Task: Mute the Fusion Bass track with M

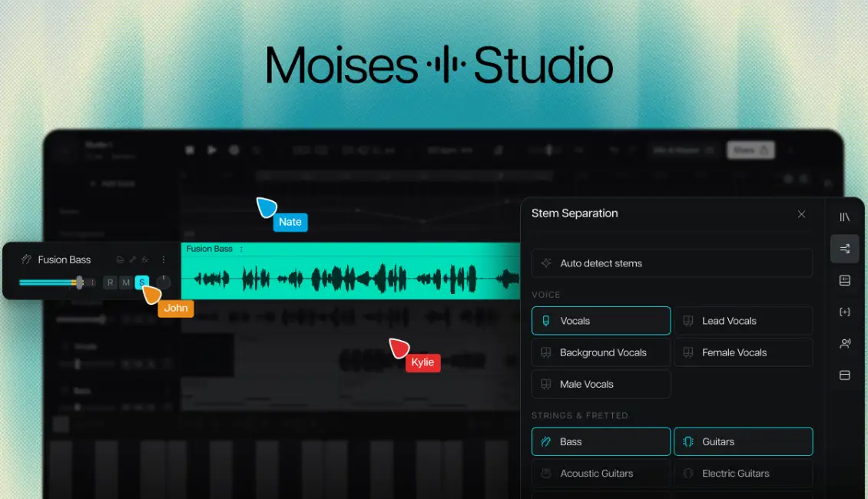Action: pos(126,283)
